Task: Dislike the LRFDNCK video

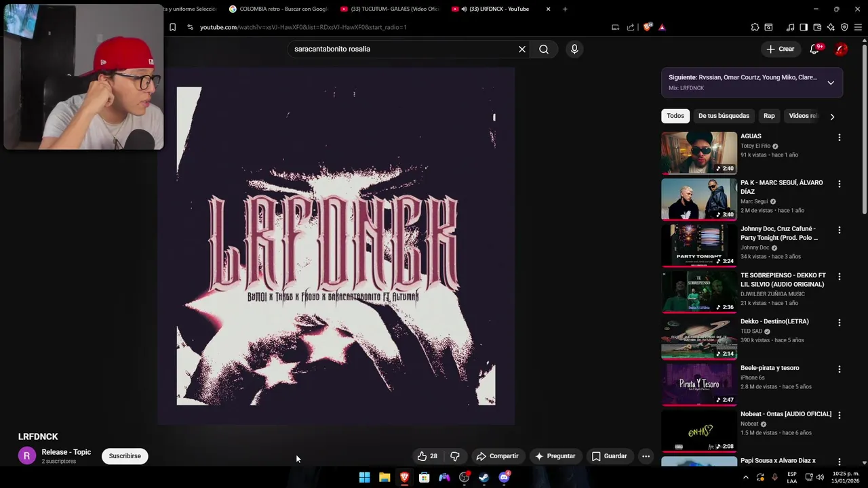Action: click(x=455, y=456)
